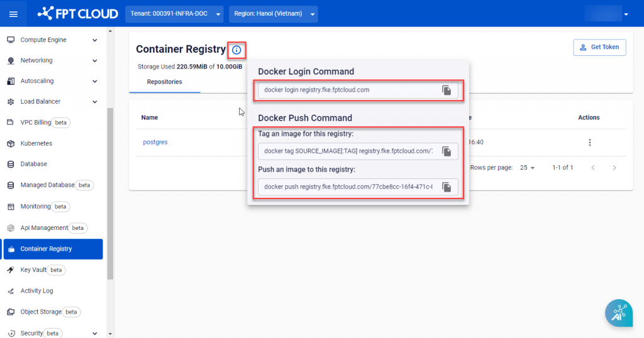Open the Rows per page dropdown
Viewport: 644px width, 338px height.
[527, 168]
